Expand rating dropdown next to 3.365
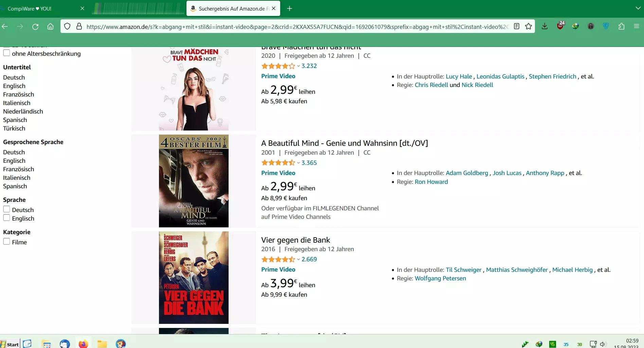The width and height of the screenshot is (644, 348). click(x=298, y=163)
